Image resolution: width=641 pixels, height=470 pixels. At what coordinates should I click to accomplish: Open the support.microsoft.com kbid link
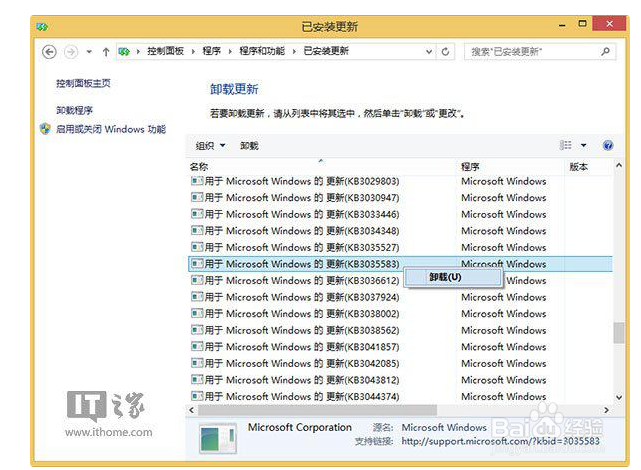tap(500, 441)
